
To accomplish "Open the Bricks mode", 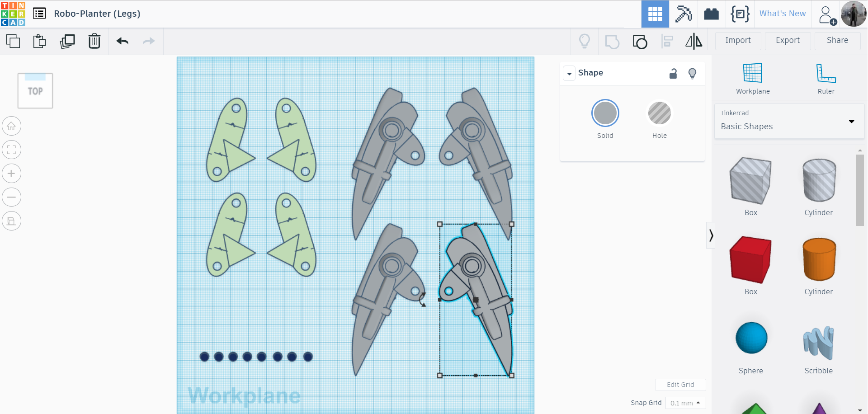I will tap(711, 14).
